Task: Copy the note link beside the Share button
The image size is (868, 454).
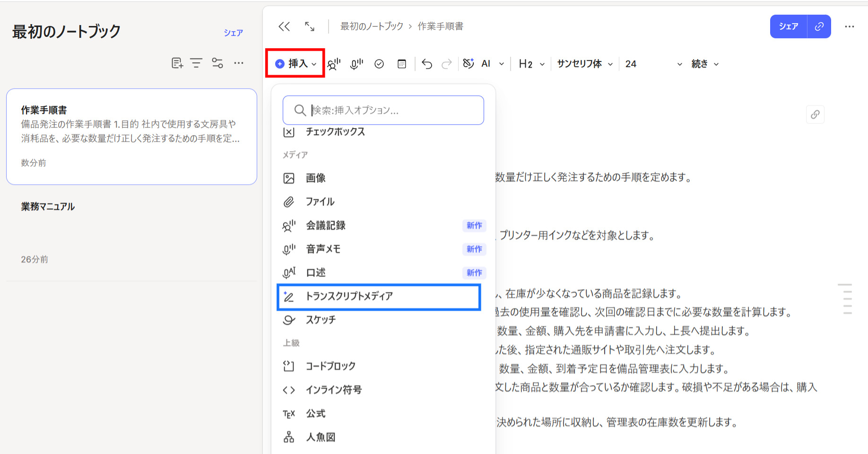Action: (x=819, y=26)
